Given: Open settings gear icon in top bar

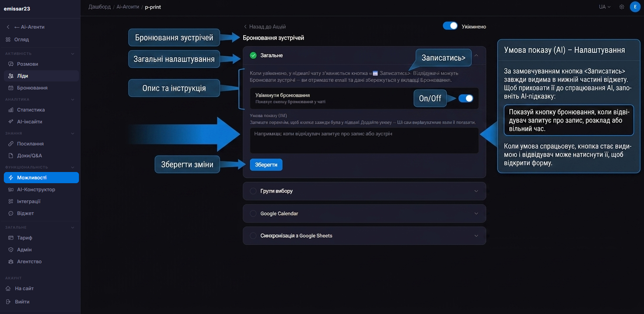Looking at the screenshot, I should tap(622, 7).
